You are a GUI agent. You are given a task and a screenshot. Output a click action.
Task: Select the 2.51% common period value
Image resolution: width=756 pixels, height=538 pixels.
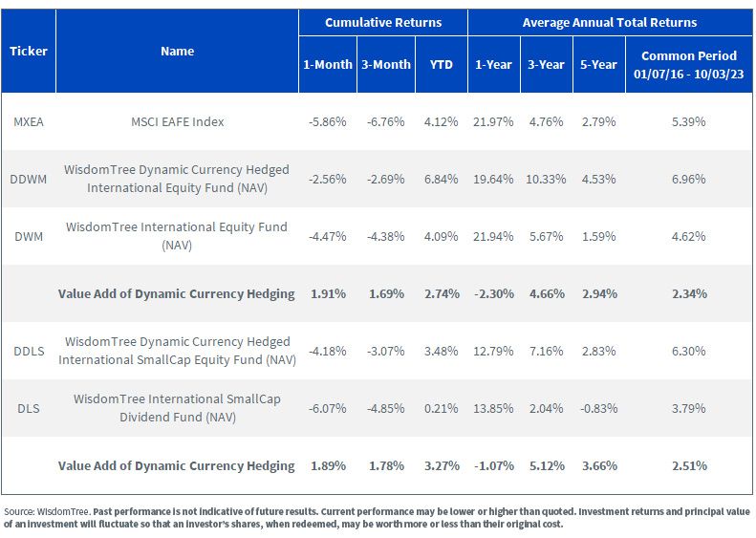point(689,465)
